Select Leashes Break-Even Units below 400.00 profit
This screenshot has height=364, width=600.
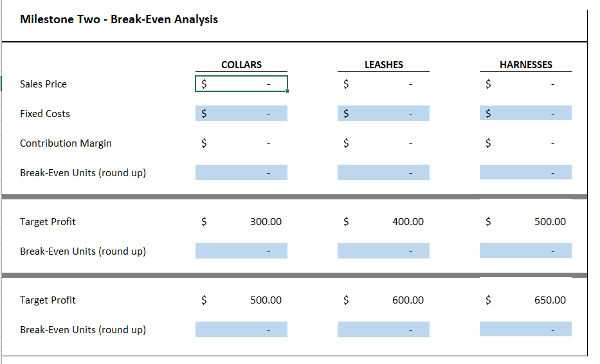383,251
